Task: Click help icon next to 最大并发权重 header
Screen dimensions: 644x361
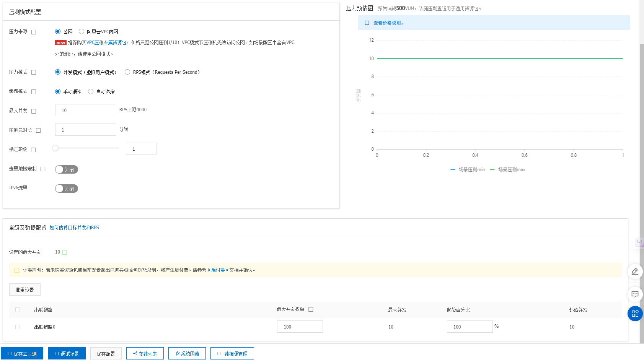Action: point(311,309)
